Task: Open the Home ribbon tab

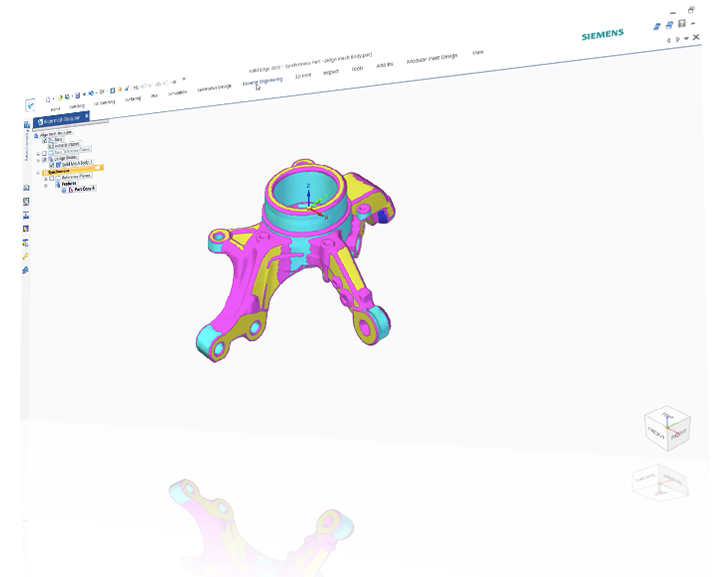Action: click(55, 109)
